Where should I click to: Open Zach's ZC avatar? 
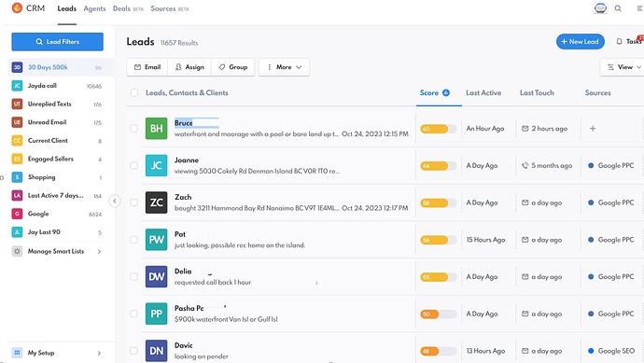[x=157, y=202]
